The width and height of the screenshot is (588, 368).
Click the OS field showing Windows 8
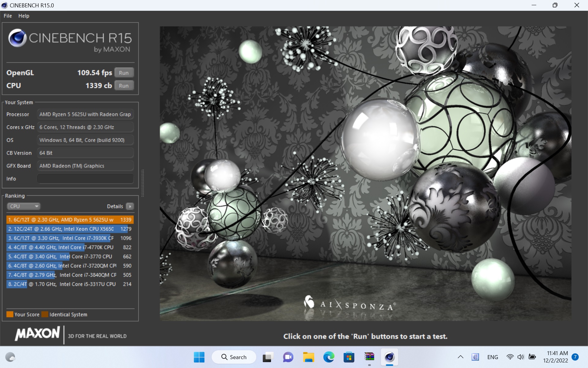[x=85, y=140]
